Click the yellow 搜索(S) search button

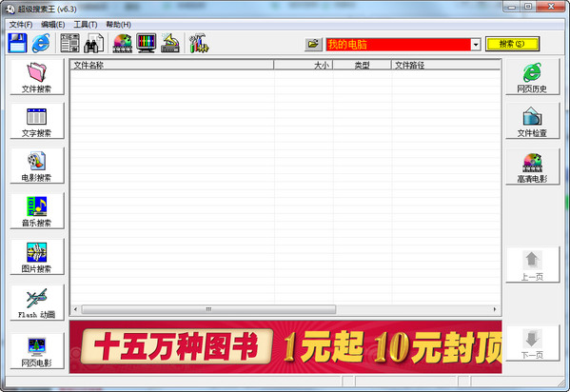[x=512, y=44]
